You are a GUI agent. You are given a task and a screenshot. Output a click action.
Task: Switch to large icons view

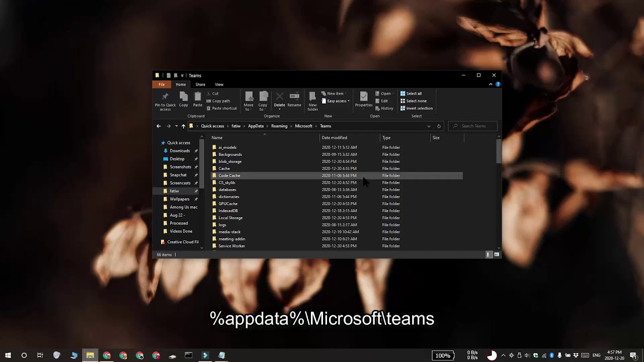pyautogui.click(x=497, y=255)
